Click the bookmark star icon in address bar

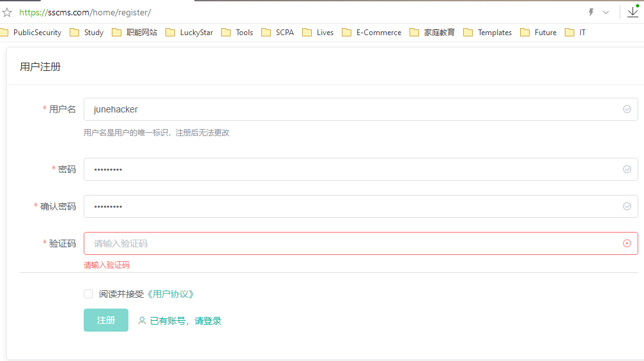pyautogui.click(x=7, y=12)
